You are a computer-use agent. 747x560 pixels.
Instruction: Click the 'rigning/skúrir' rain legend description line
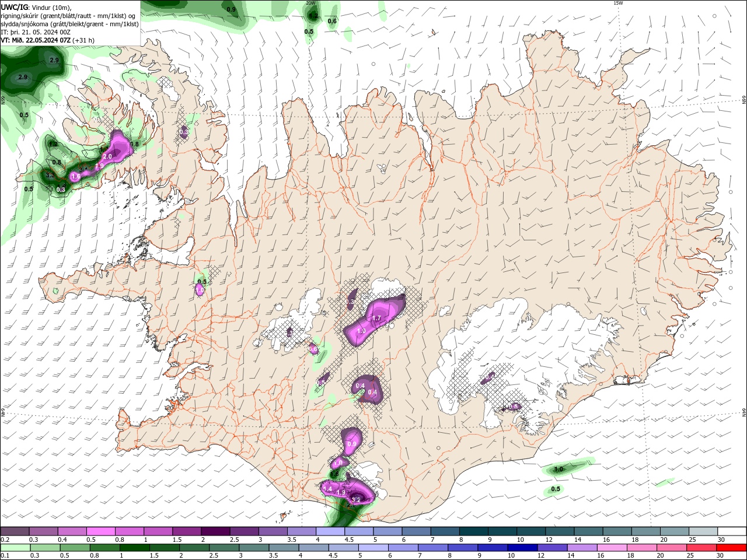click(x=68, y=16)
